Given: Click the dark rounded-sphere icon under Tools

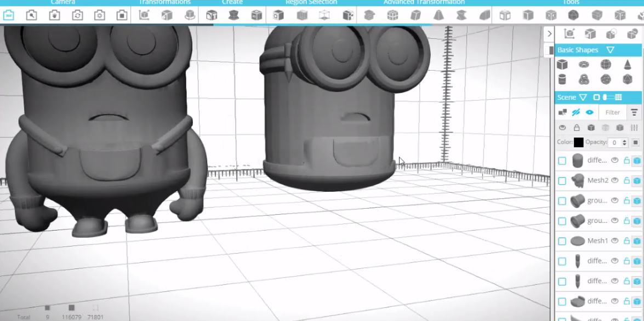Looking at the screenshot, I should click(x=574, y=15).
